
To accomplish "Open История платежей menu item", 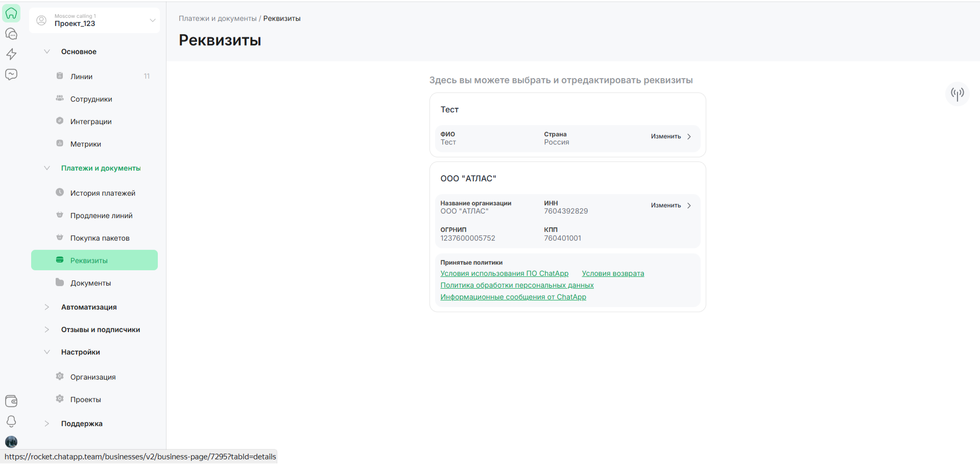I will 103,193.
